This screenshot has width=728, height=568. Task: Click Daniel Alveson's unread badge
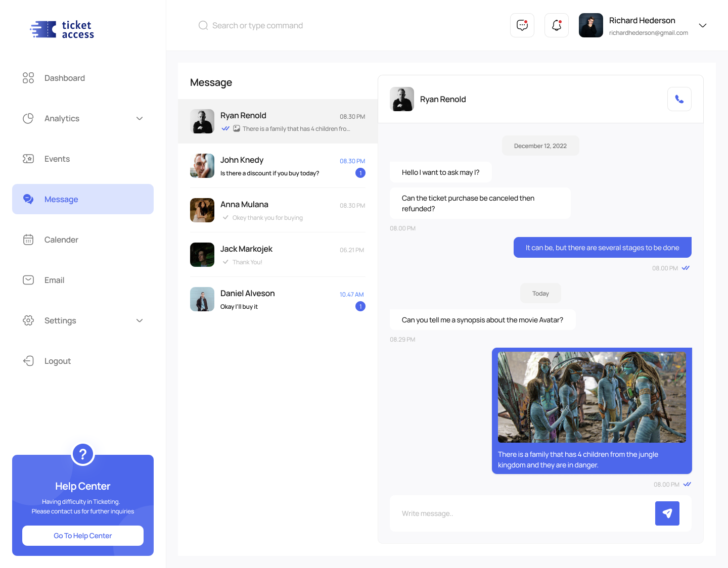pyautogui.click(x=360, y=306)
